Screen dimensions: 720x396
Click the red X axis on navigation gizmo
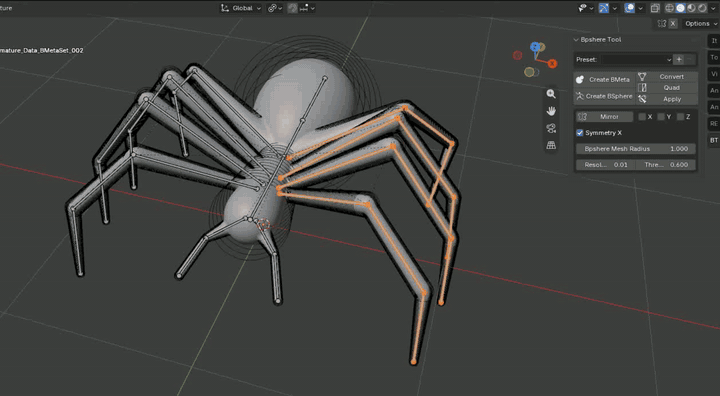pos(552,63)
